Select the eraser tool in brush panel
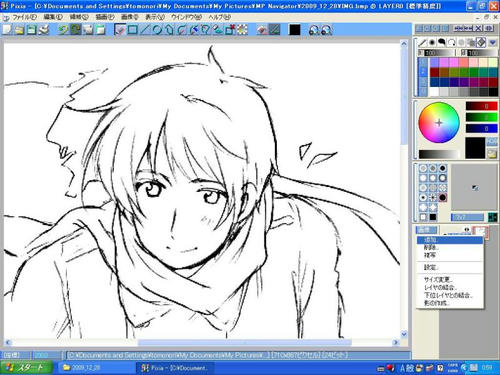Screen dimensions: 500x375 481,42
